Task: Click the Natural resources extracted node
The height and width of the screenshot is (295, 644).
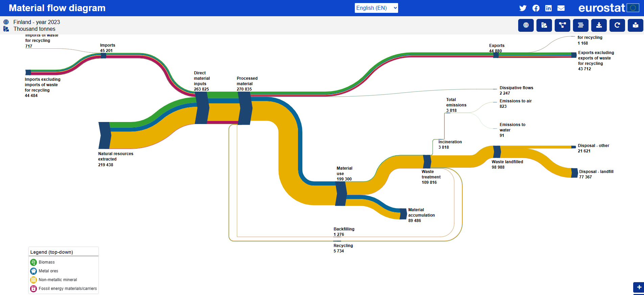Action: pos(105,136)
